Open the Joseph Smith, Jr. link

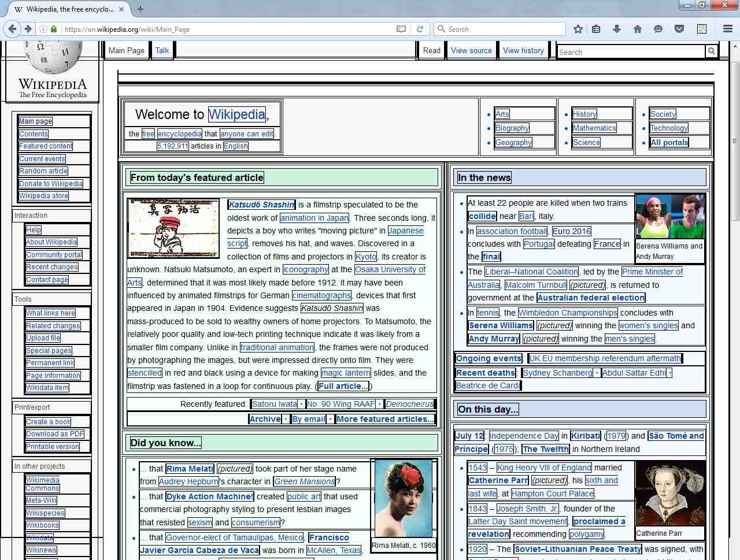tap(527, 509)
